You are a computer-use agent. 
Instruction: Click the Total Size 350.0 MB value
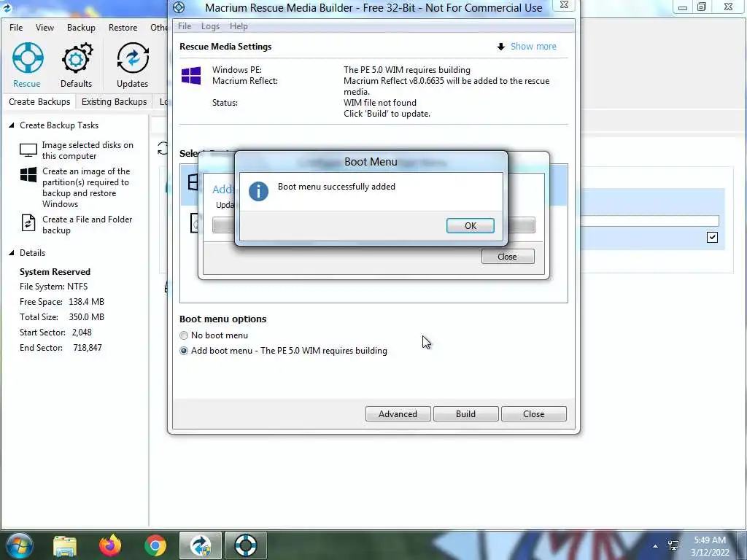pos(86,317)
